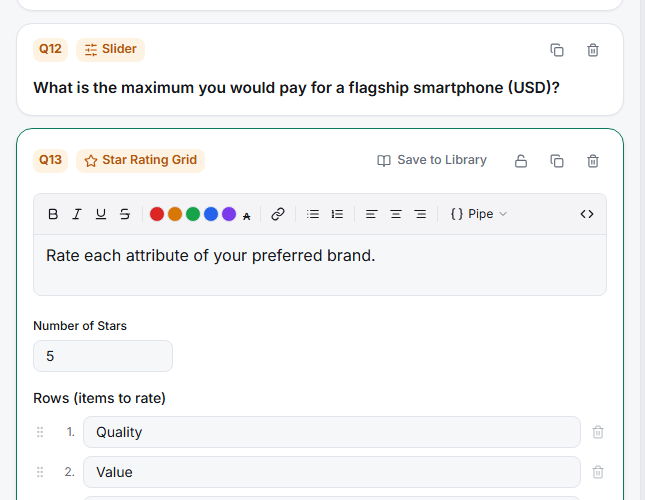
Task: Open the Pipe dropdown
Action: [x=478, y=214]
